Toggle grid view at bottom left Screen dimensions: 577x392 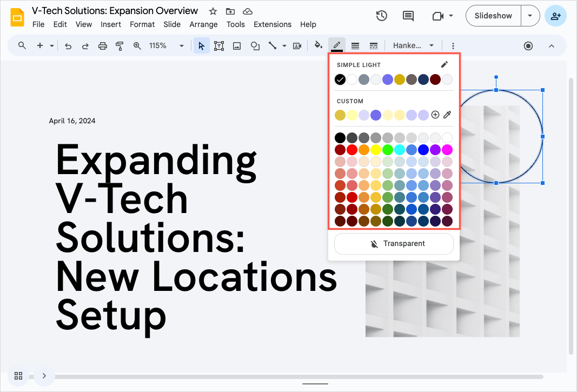point(18,376)
